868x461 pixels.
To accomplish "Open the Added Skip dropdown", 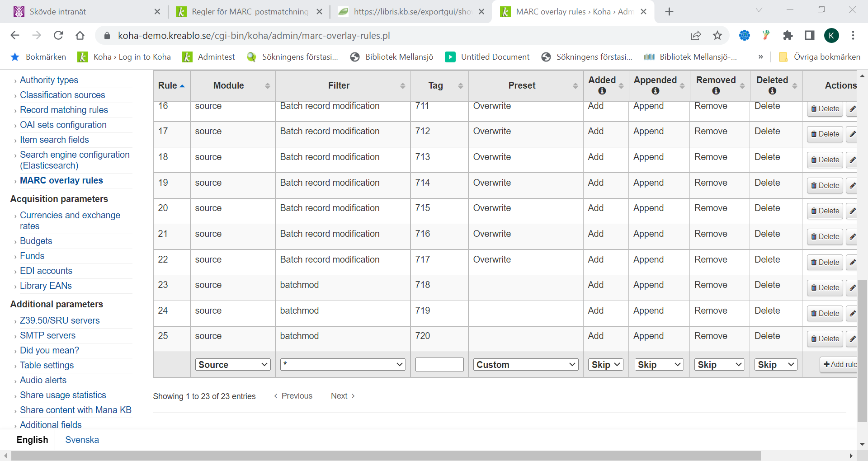I will click(x=605, y=365).
